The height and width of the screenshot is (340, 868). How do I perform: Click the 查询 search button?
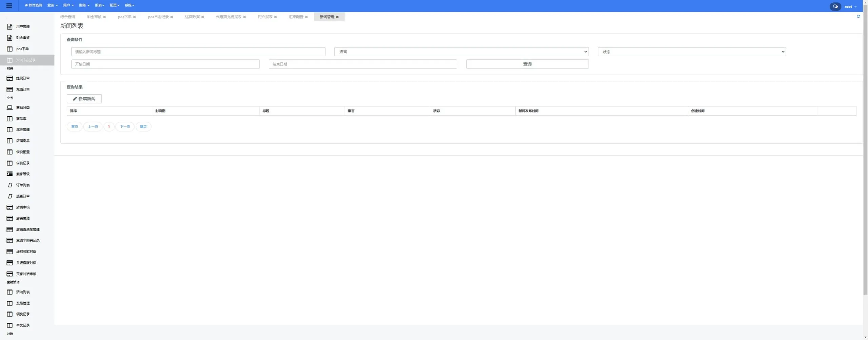point(527,64)
